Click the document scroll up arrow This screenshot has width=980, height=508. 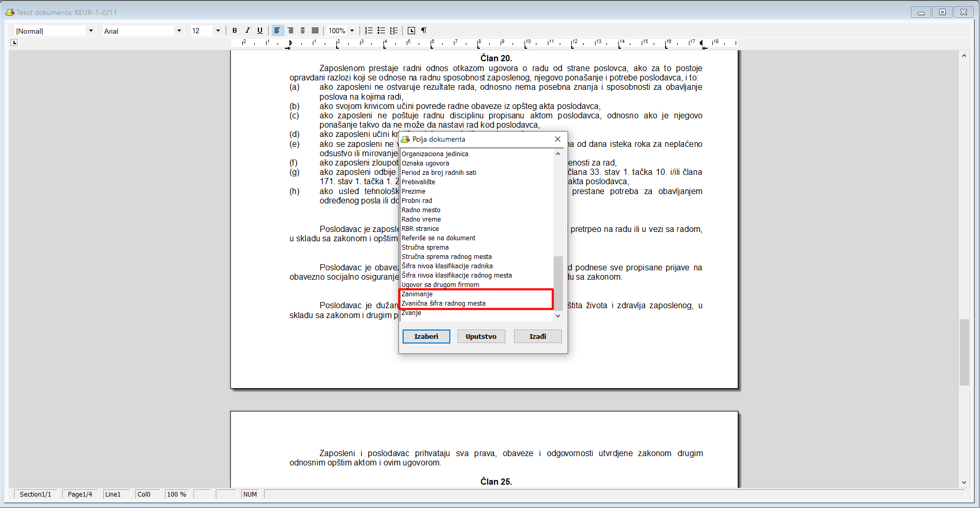pyautogui.click(x=964, y=56)
